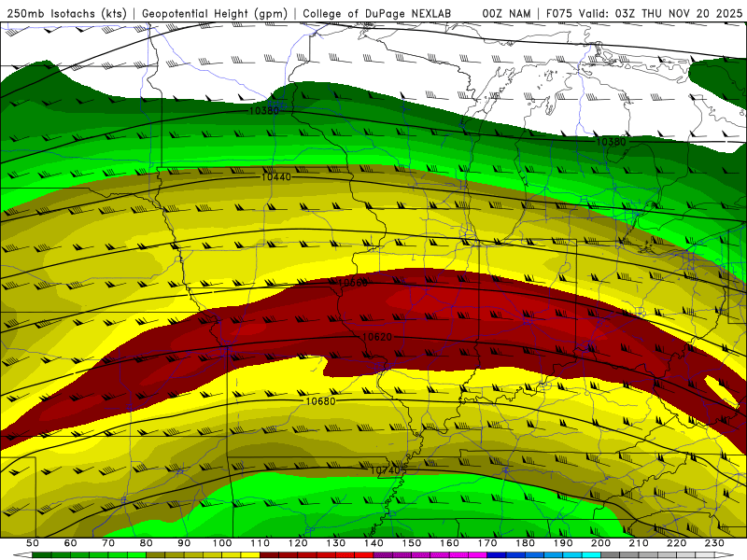Click the 190 value on the color scale
This screenshot has height=560, width=747.
(563, 543)
